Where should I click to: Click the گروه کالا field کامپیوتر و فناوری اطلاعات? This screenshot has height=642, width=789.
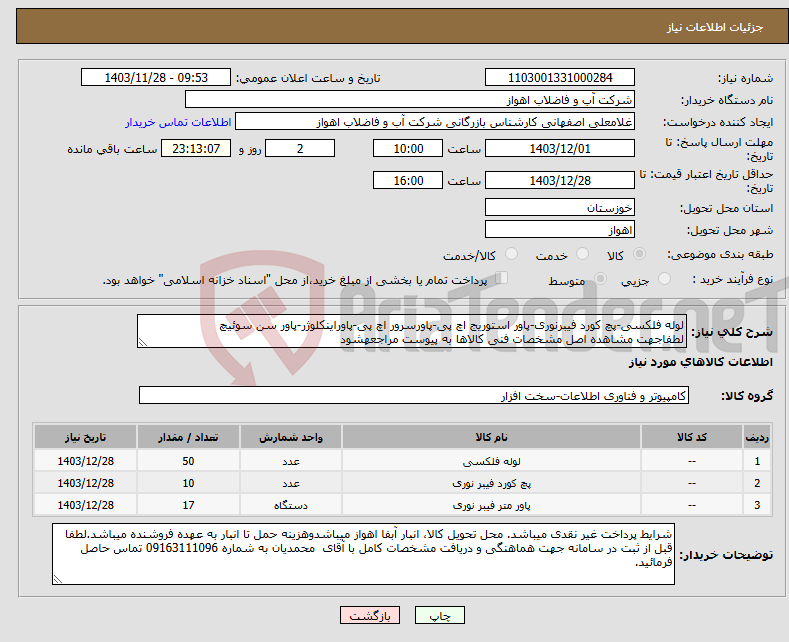click(x=414, y=395)
